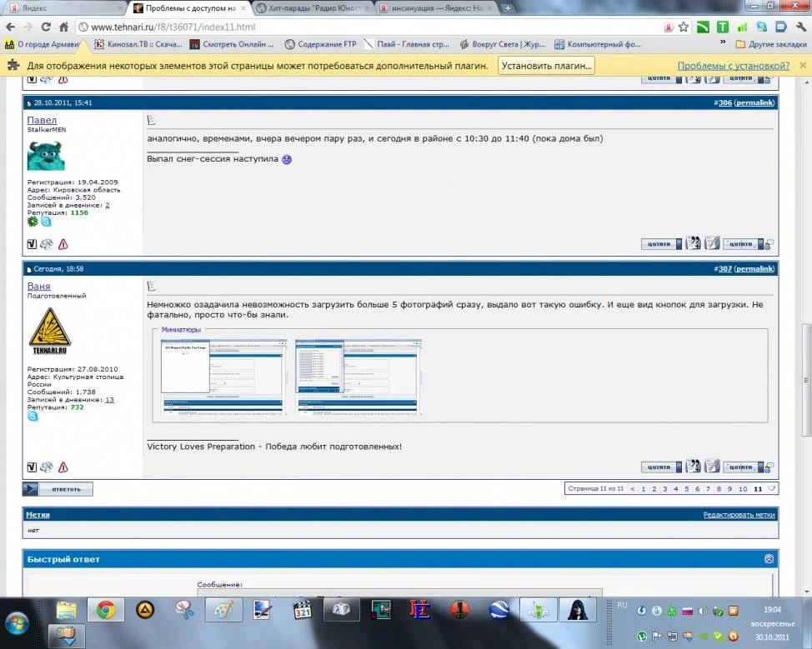Open the browser home page icon
Screen dimensions: 812x649
pos(63,27)
